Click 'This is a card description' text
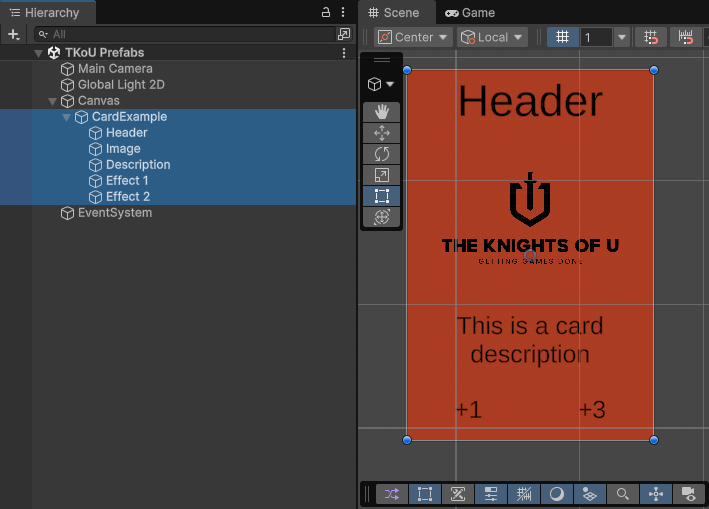 (530, 340)
